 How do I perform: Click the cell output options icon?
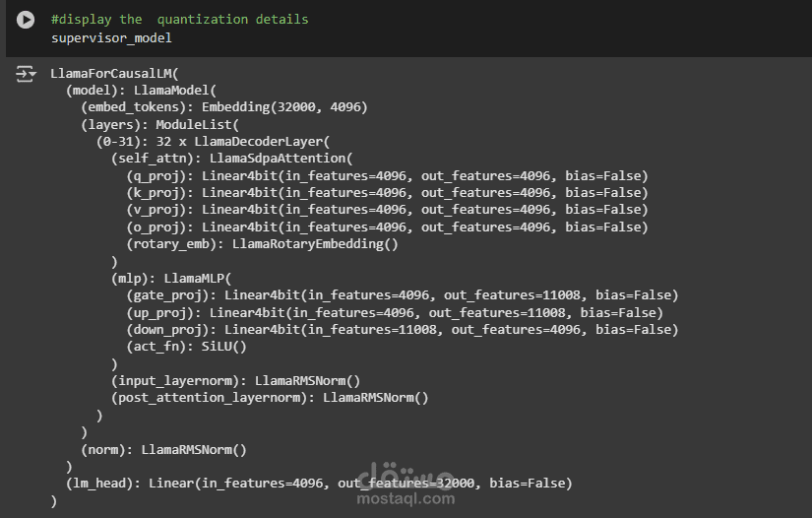[26, 74]
